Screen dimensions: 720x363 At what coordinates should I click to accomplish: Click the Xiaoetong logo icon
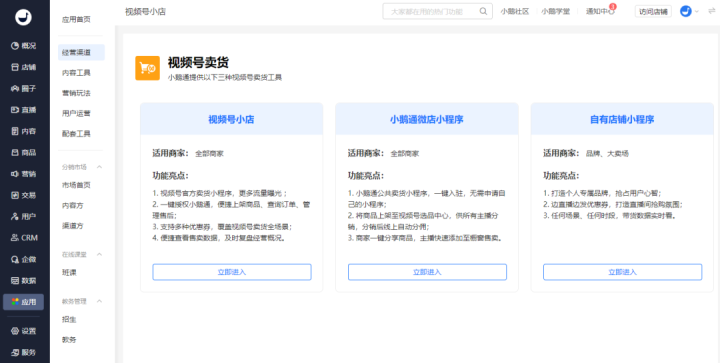[23, 17]
